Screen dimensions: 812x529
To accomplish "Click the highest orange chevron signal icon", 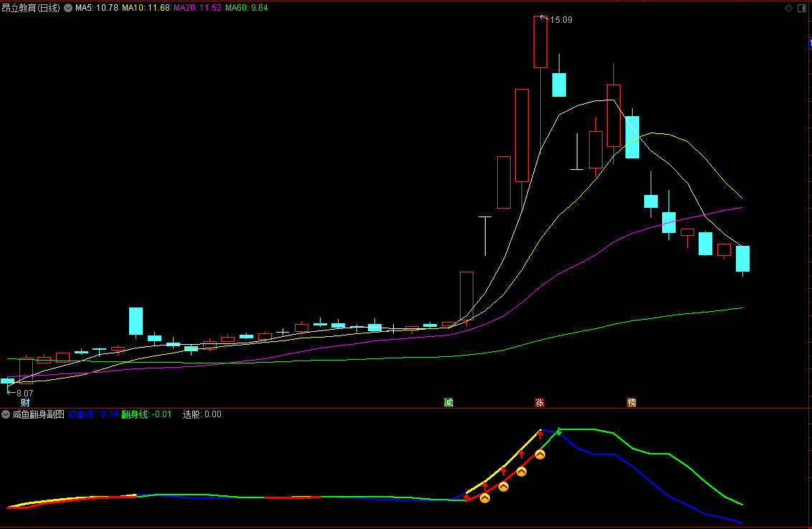I will click(x=540, y=454).
